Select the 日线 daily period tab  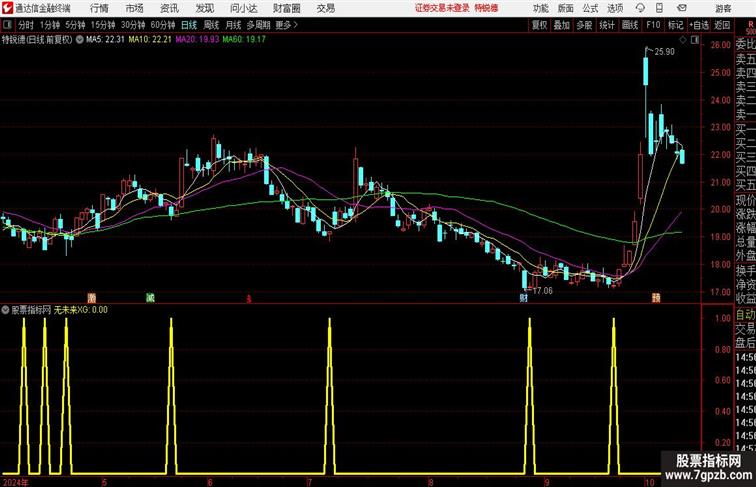pos(189,25)
